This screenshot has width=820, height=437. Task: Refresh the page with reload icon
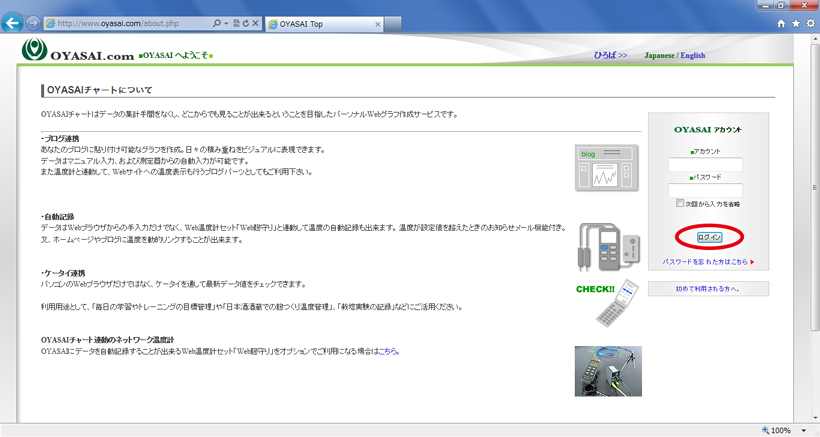pos(245,24)
